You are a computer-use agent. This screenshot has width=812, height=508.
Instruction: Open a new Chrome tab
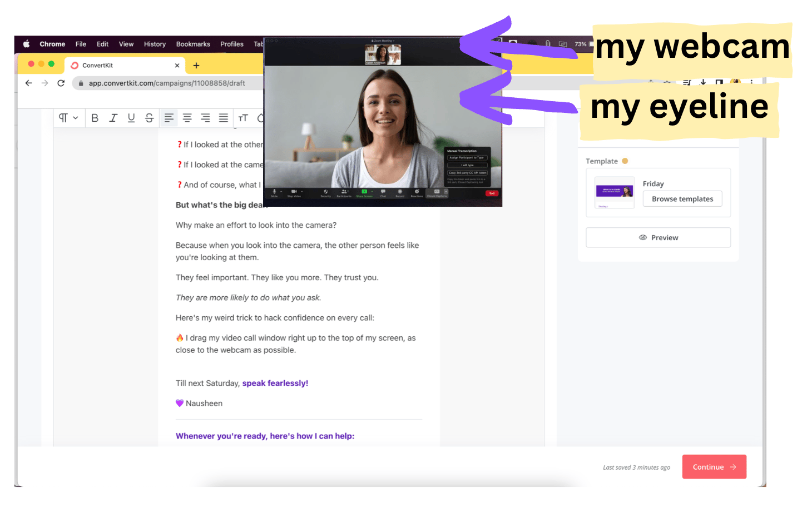196,66
